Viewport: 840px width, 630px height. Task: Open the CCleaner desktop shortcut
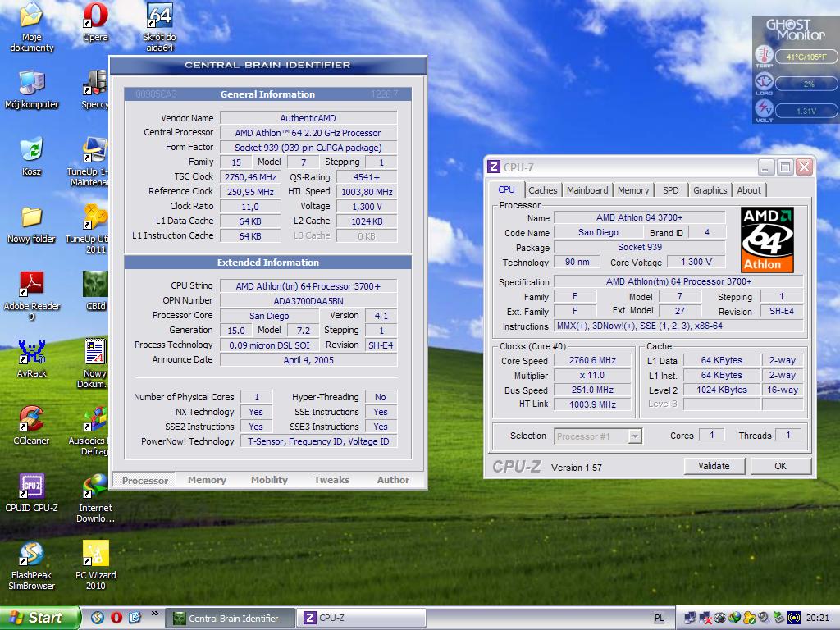pos(31,420)
